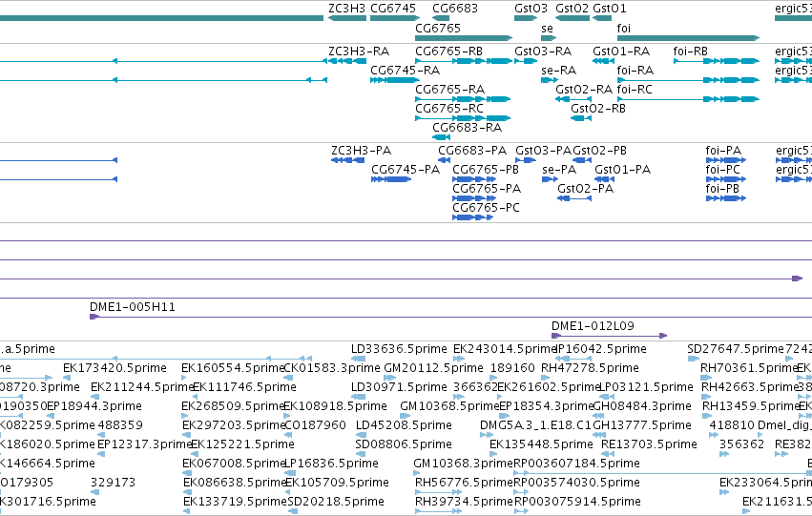Click the CG6765-RB transcript label
This screenshot has height=516, width=812.
point(449,52)
